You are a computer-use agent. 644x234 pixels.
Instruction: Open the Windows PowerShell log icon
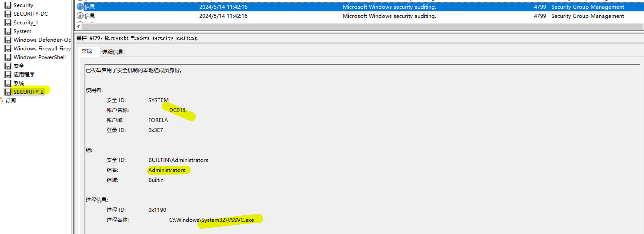pos(8,57)
